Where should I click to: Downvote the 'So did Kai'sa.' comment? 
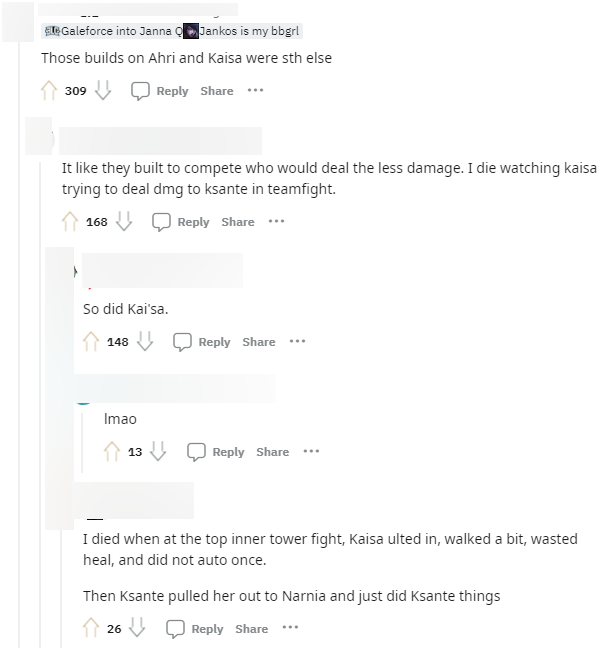(x=145, y=341)
